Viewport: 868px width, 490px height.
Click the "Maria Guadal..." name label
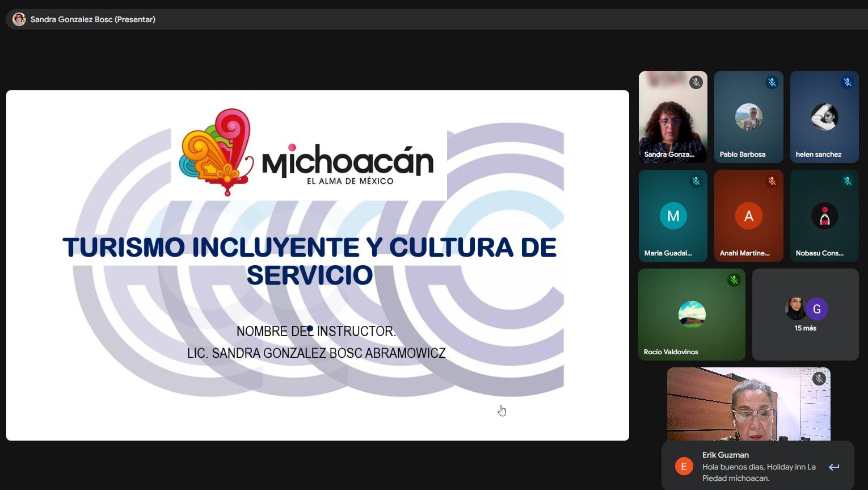click(x=668, y=253)
